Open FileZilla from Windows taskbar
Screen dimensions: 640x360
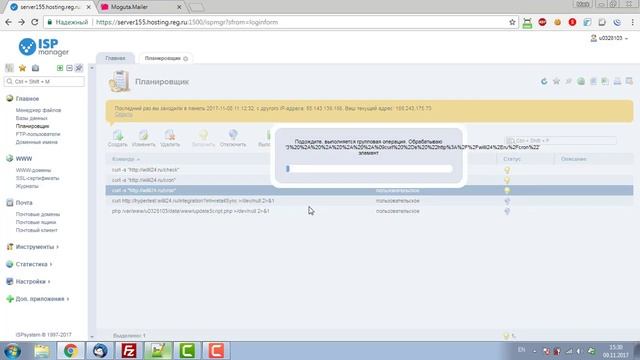129,351
